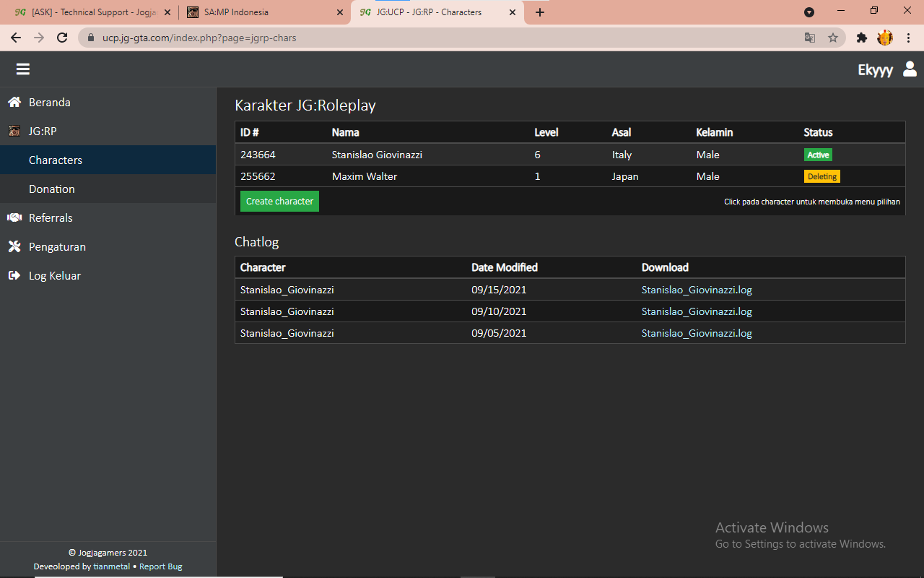Click character ID 243664
The image size is (924, 578).
[258, 155]
